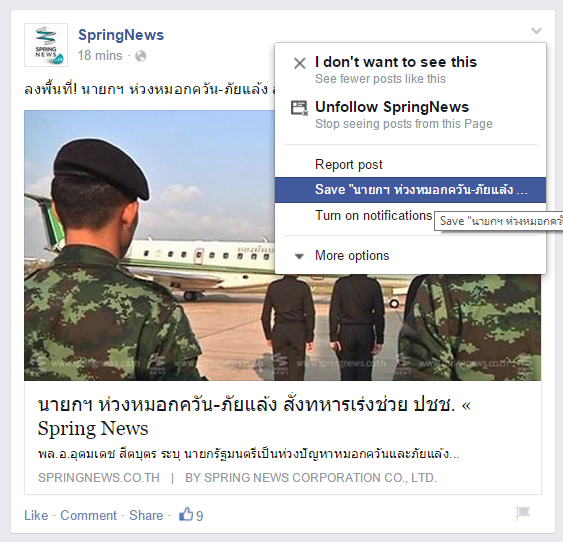Open the 18 mins timestamp link

[100, 56]
